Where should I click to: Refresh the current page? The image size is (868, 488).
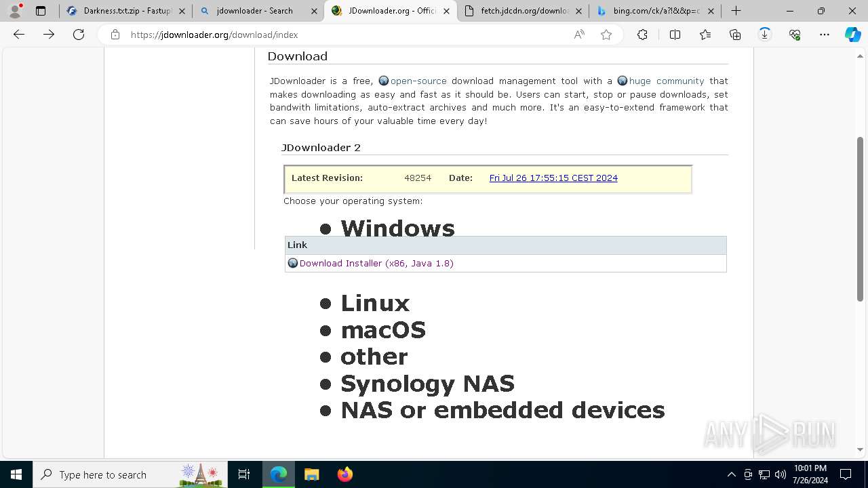coord(79,35)
